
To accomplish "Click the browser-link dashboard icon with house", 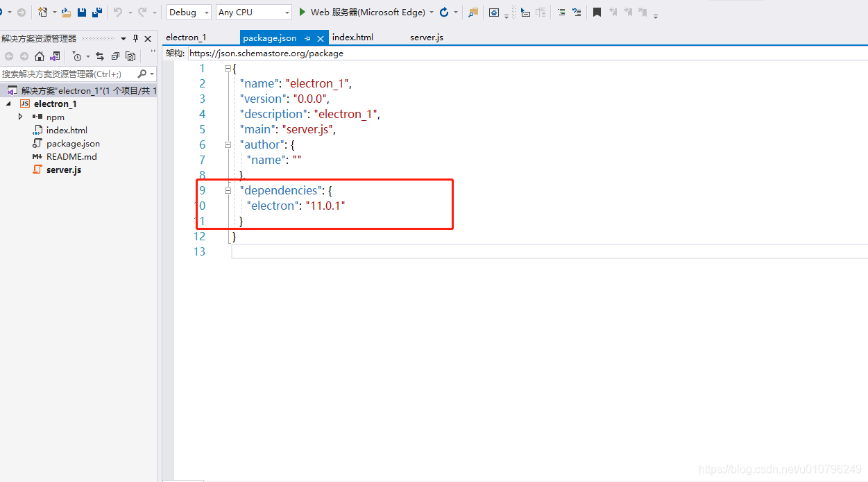I will coord(494,12).
